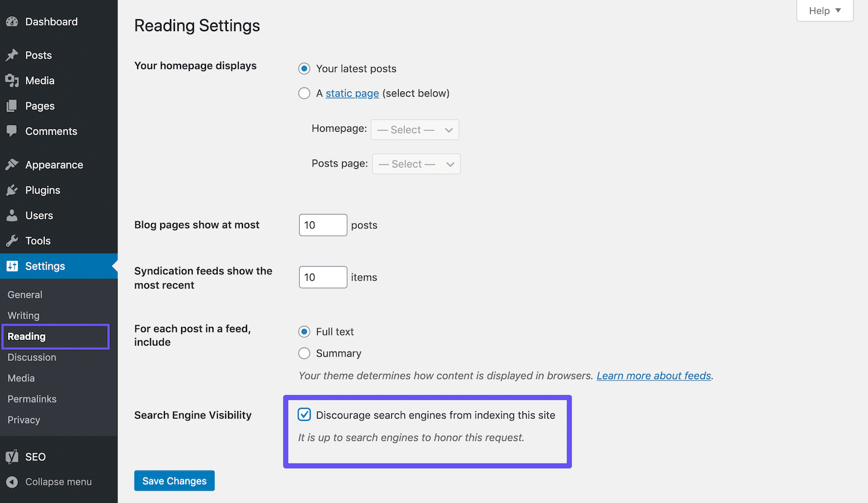Expand the Help panel
The image size is (868, 503).
pyautogui.click(x=824, y=10)
